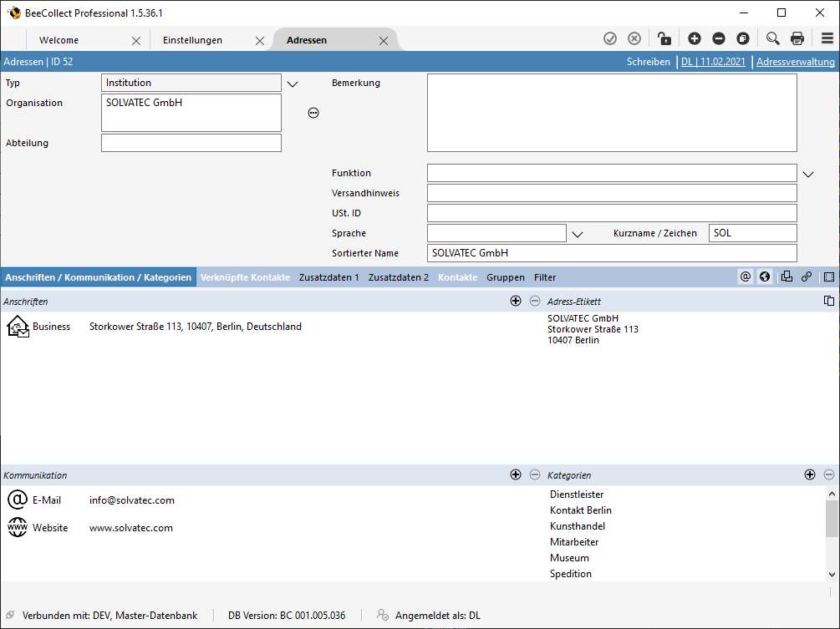This screenshot has height=629, width=840.
Task: Add a new Anschriften entry with plus icon
Action: [x=516, y=301]
